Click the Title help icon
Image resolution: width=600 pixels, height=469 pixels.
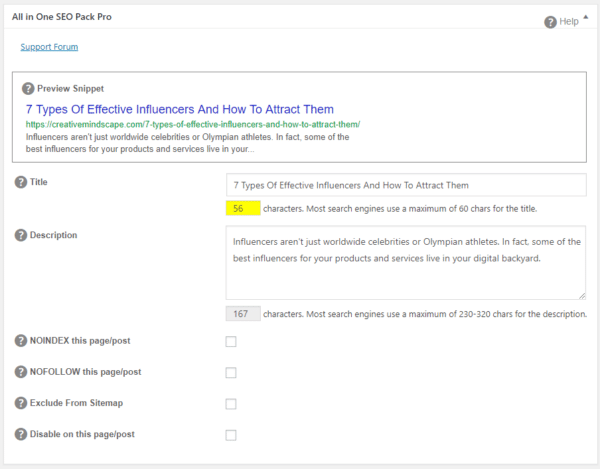[x=21, y=182]
